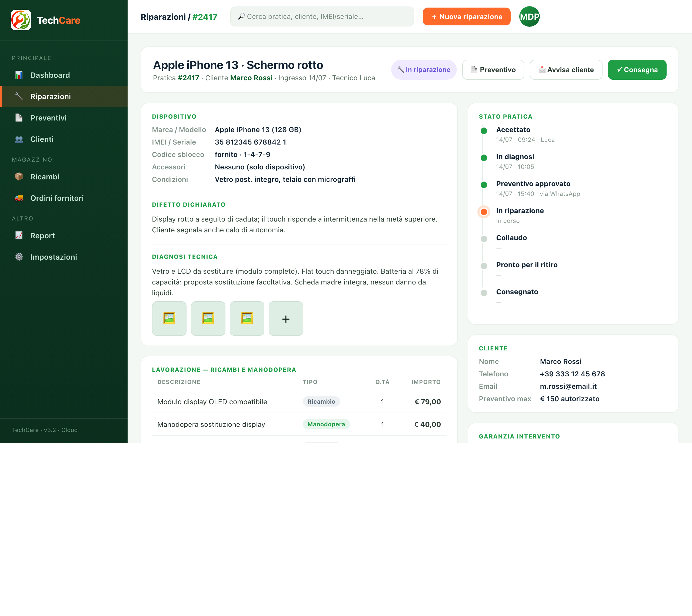Click Manodopera sostituzione display row

(299, 424)
